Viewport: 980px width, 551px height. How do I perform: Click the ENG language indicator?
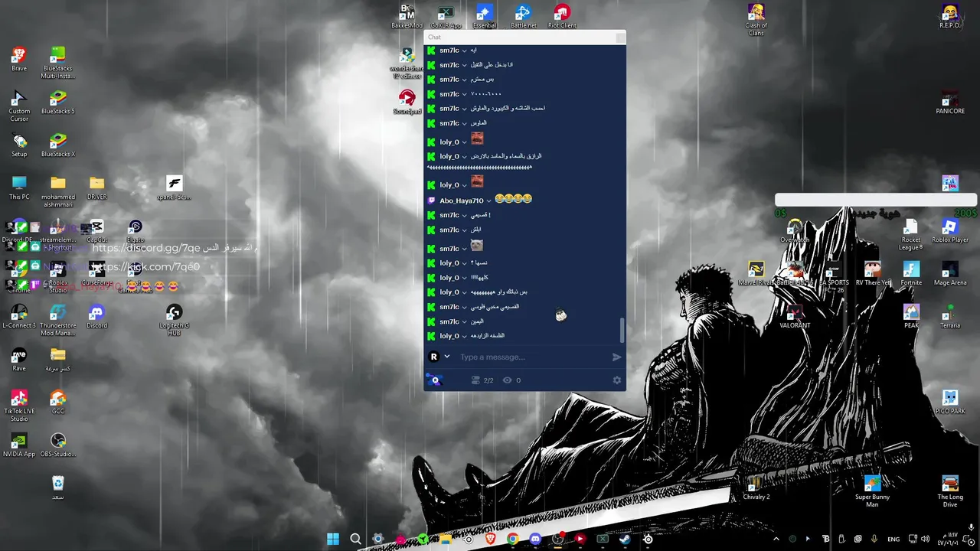tap(893, 539)
